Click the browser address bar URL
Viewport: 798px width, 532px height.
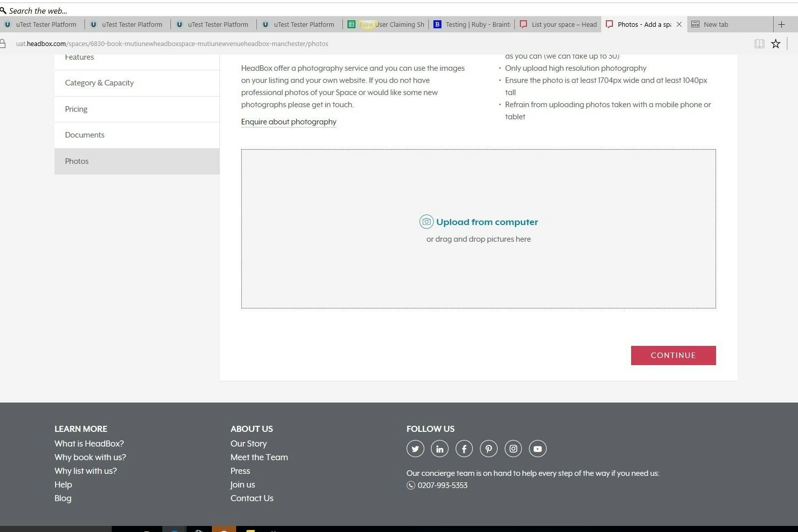pos(172,44)
